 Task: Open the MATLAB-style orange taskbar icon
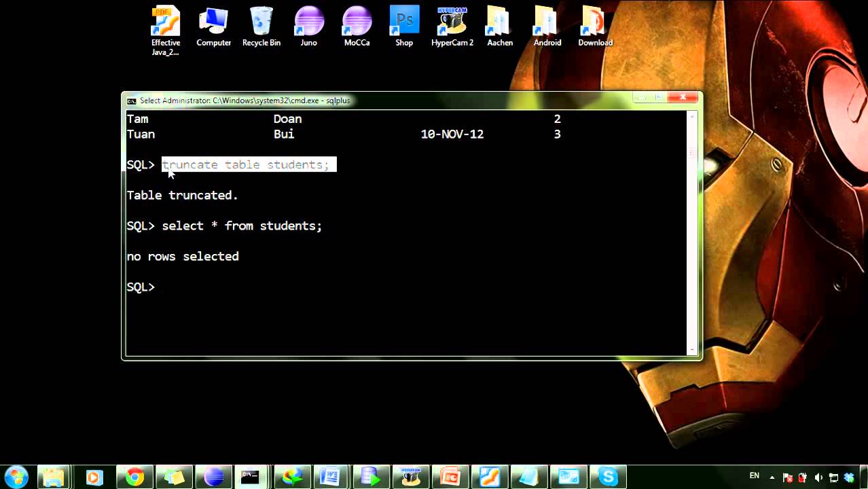489,477
